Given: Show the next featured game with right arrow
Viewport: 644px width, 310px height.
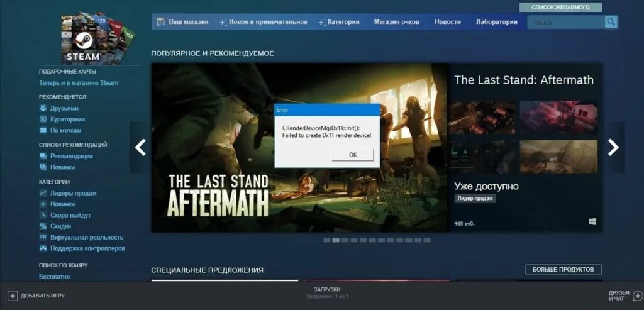Looking at the screenshot, I should pyautogui.click(x=613, y=147).
